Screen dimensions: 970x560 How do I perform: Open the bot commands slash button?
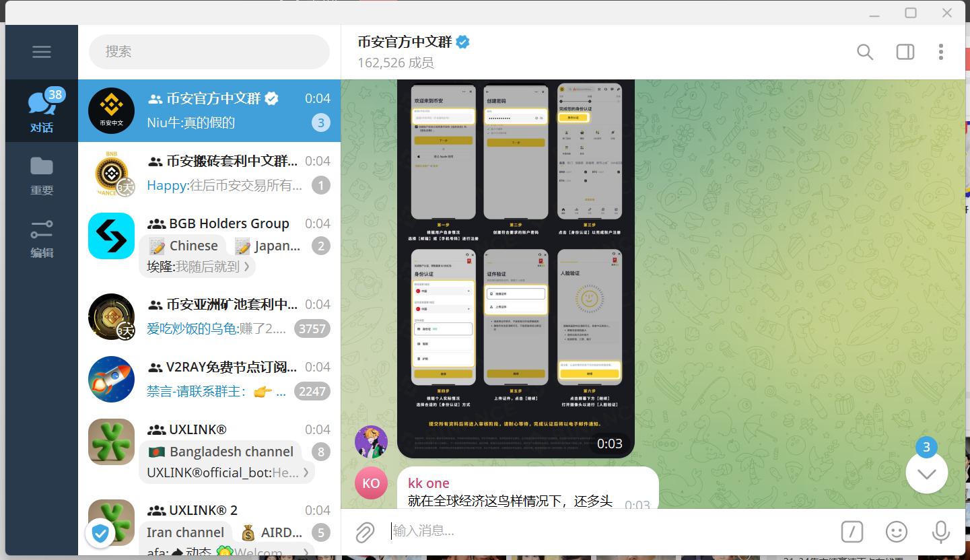coord(852,532)
